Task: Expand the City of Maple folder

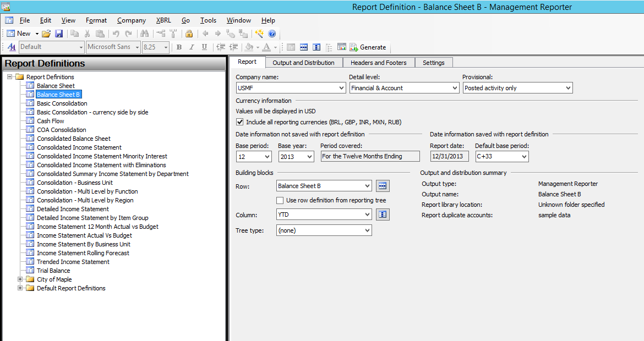Action: [20, 279]
